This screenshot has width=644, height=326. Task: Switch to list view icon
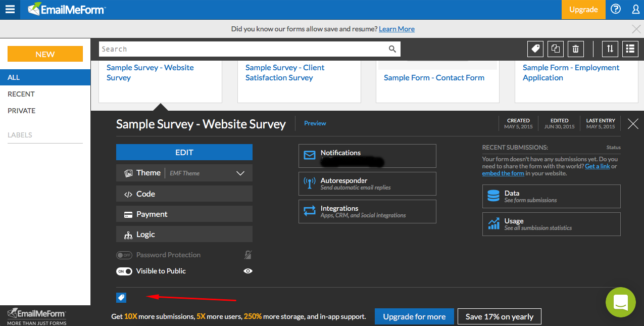tap(630, 49)
